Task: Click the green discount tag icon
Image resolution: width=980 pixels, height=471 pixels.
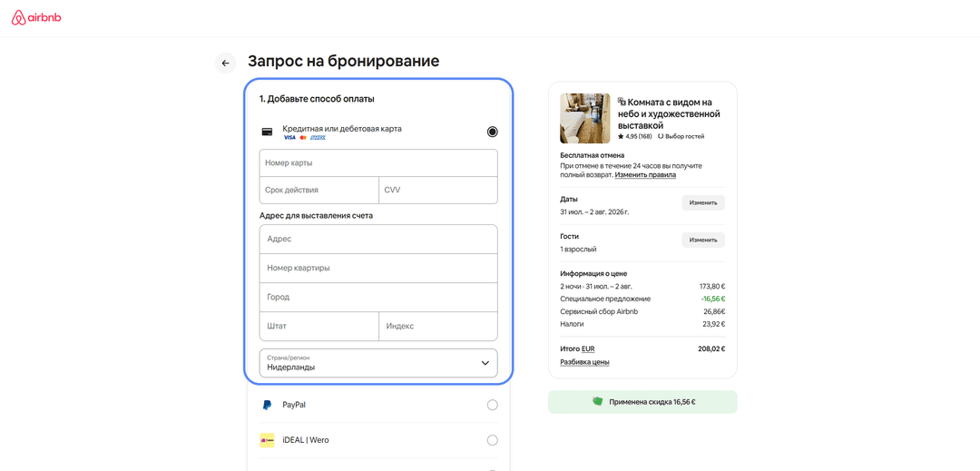Action: tap(597, 402)
